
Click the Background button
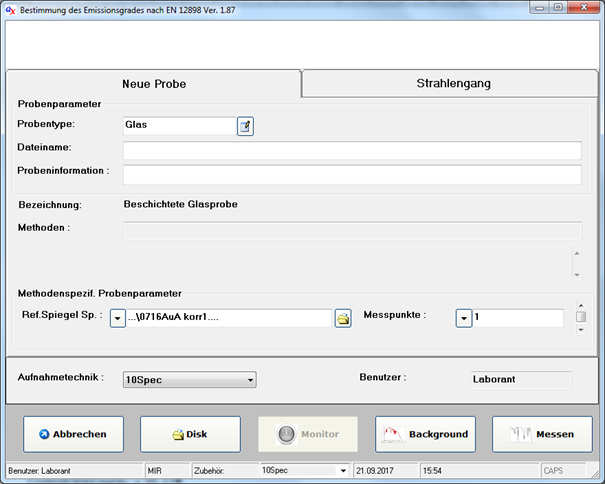(x=425, y=435)
